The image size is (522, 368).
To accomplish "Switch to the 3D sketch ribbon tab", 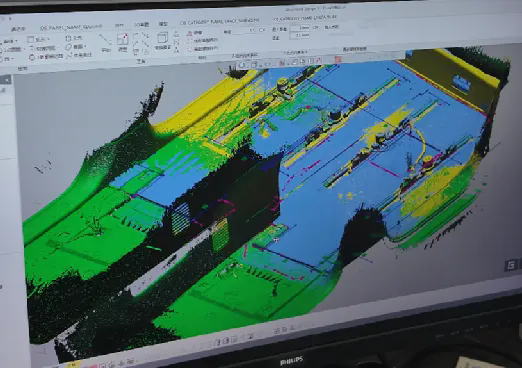I will pos(141,25).
